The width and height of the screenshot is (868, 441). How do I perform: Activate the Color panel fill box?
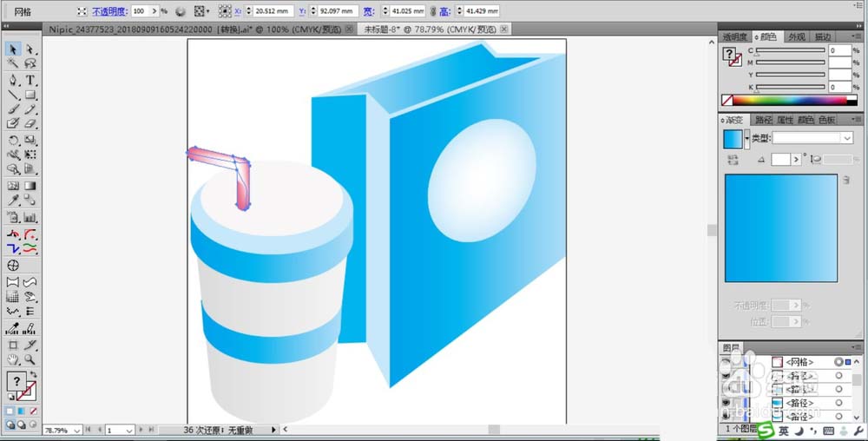[730, 54]
